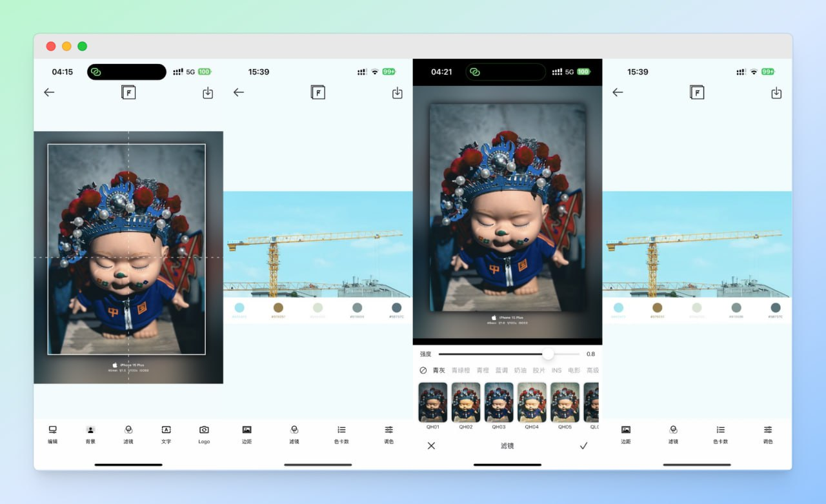This screenshot has height=504, width=826.
Task: Select the QH03 filter thumbnail
Action: (x=499, y=403)
